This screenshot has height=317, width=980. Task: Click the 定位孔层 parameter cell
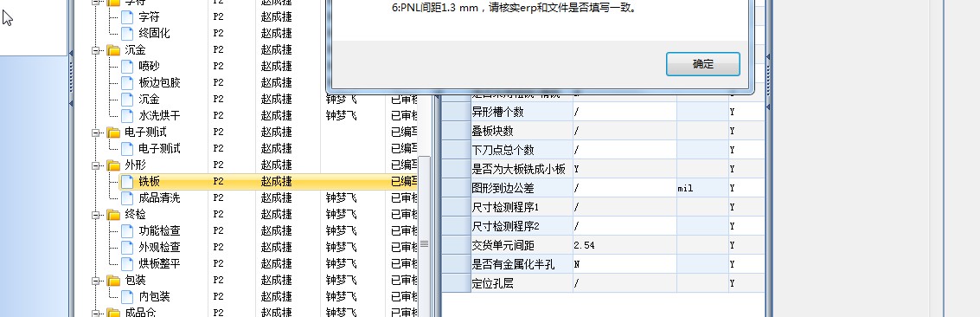[522, 283]
